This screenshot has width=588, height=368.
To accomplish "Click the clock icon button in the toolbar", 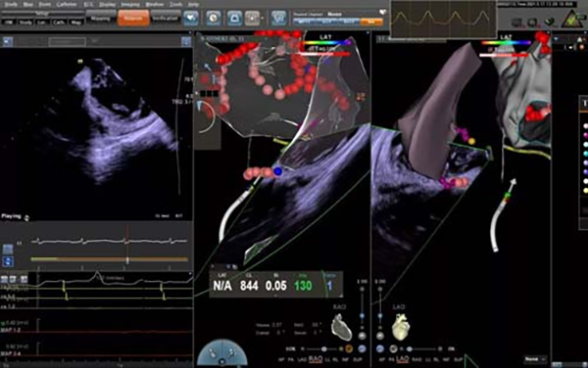I will point(213,18).
